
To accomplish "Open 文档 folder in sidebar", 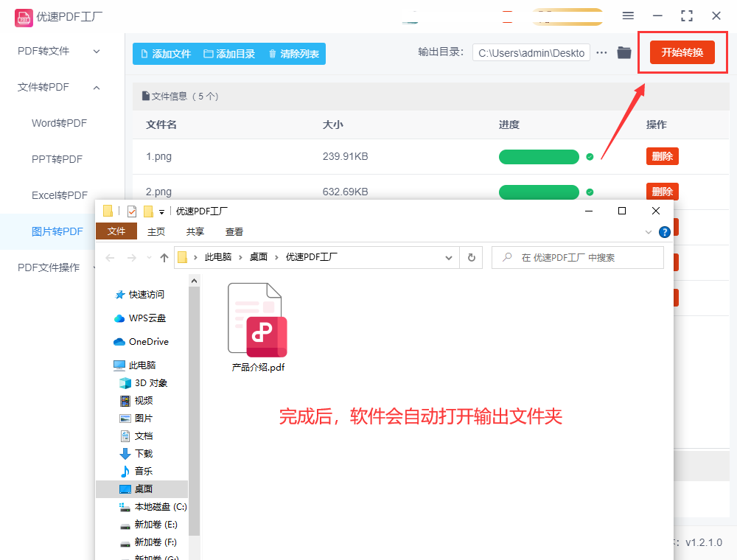I will tap(136, 436).
